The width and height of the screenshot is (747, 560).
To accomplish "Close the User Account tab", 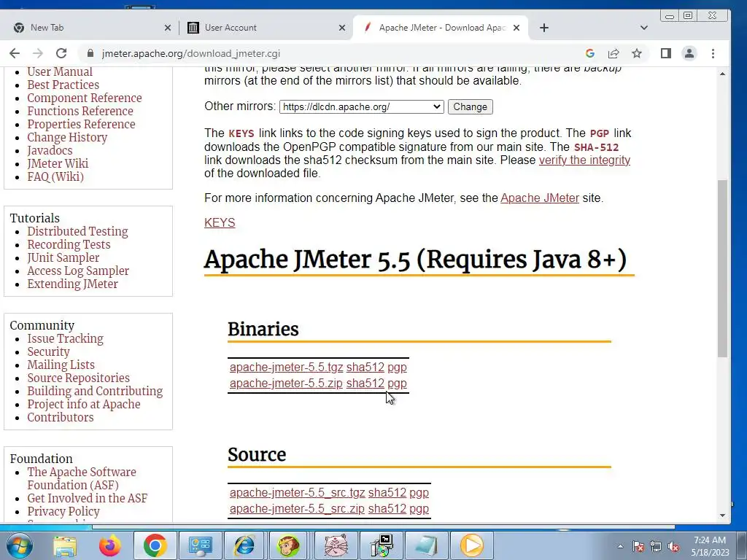I will pos(342,28).
